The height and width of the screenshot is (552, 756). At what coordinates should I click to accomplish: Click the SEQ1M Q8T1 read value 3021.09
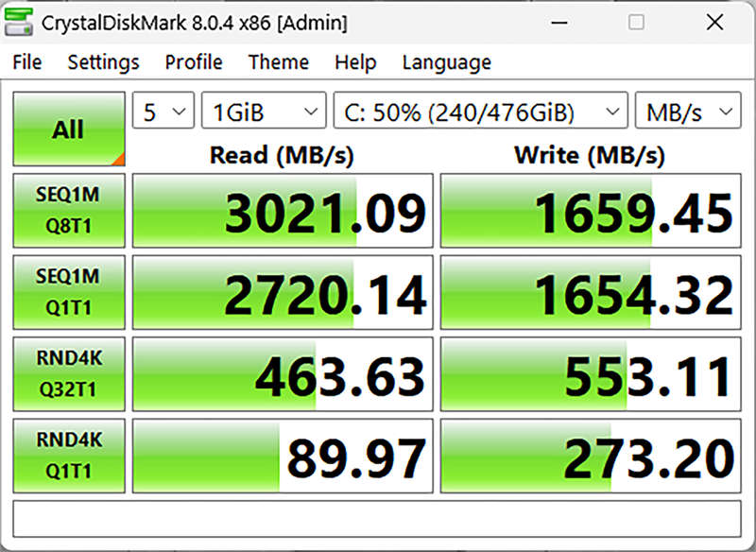(283, 211)
